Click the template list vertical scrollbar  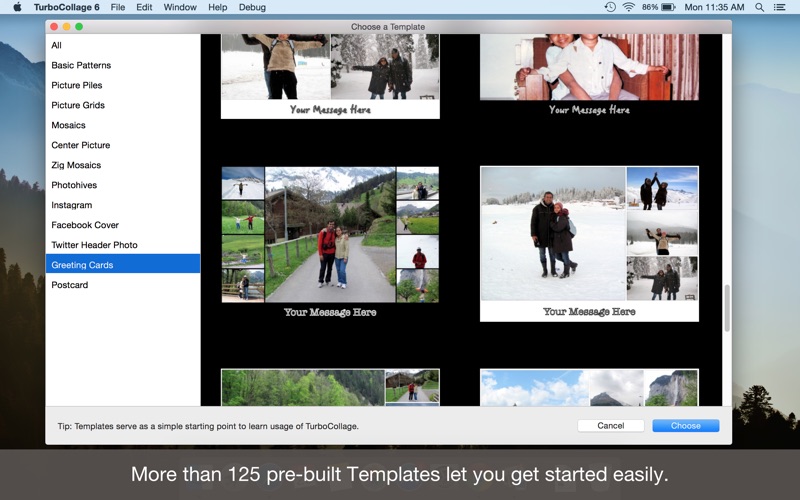click(727, 308)
